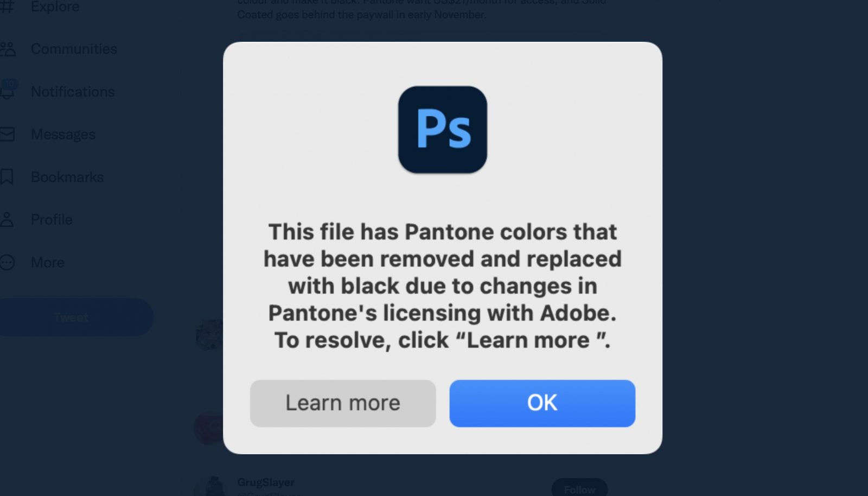868x496 pixels.
Task: Select the Communities text label in sidebar
Action: point(74,49)
